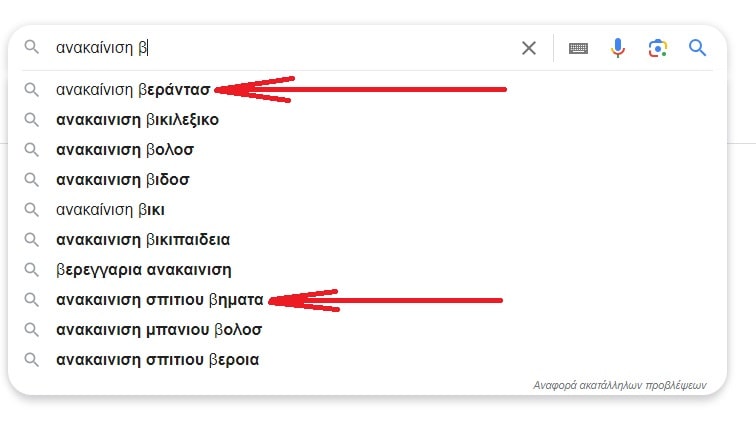Pick the suggestion βερεγγαρια ανακαινιση
756x426 pixels.
point(143,270)
